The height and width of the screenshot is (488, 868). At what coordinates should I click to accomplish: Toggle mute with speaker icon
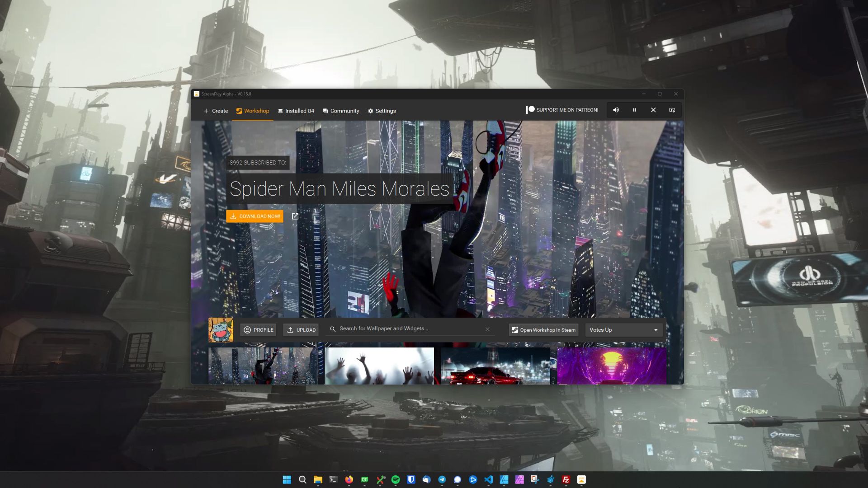[x=616, y=110]
